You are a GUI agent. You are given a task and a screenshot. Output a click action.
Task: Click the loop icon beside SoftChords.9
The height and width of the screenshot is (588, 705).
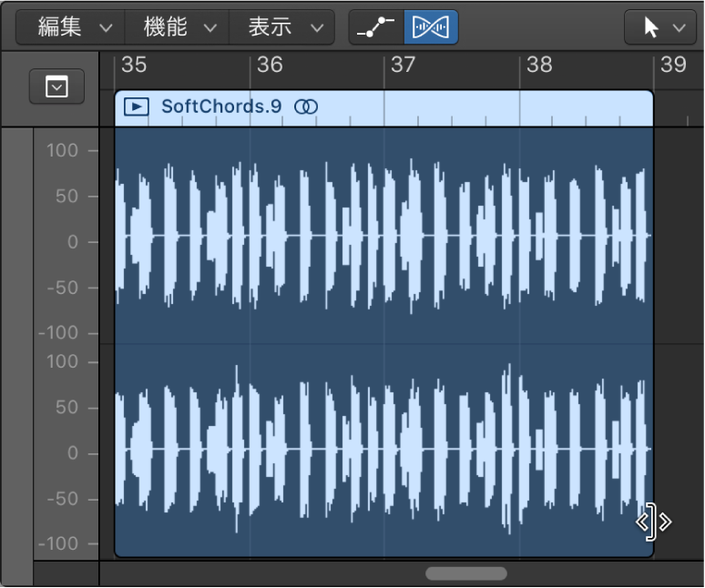pyautogui.click(x=306, y=106)
